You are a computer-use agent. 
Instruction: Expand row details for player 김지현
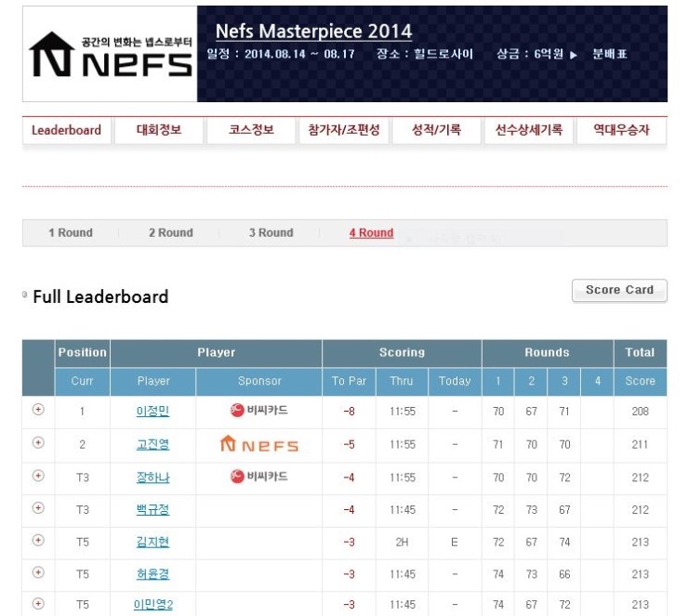tap(38, 540)
